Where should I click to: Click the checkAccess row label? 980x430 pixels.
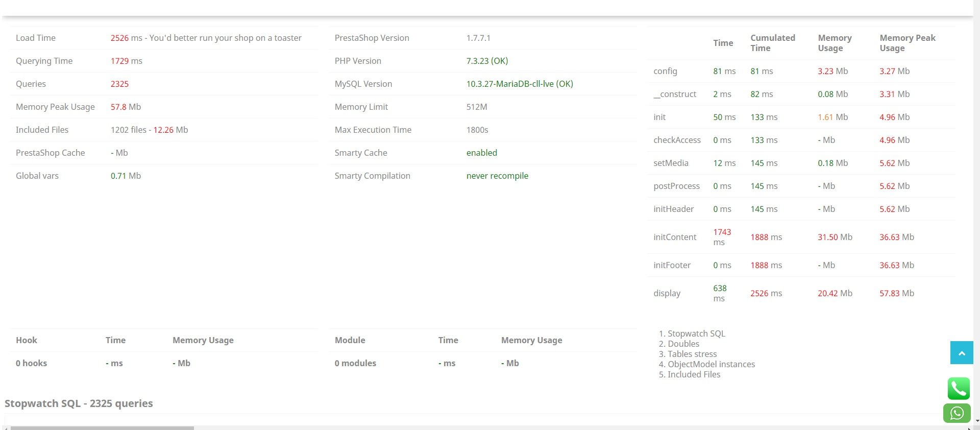coord(677,140)
